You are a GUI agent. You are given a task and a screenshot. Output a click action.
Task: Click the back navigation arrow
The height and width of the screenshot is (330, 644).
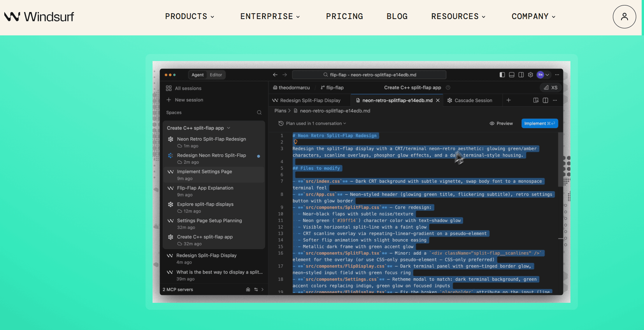coord(275,75)
